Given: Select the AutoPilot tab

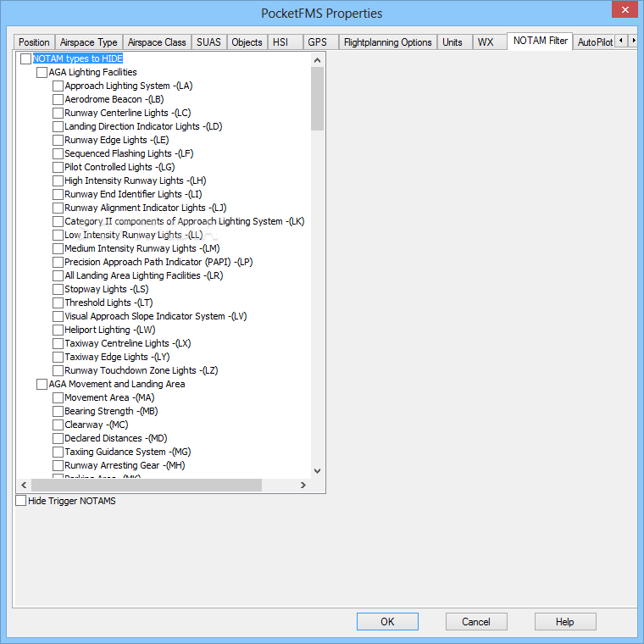Looking at the screenshot, I should click(594, 42).
